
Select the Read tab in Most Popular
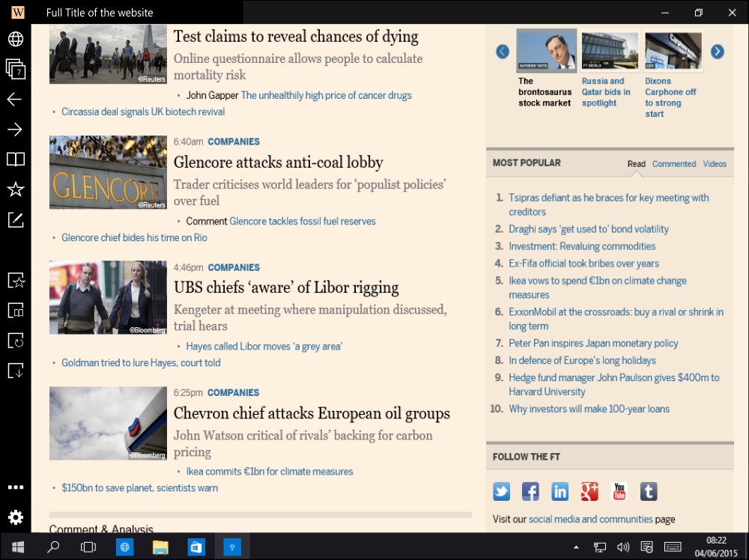[x=636, y=164]
